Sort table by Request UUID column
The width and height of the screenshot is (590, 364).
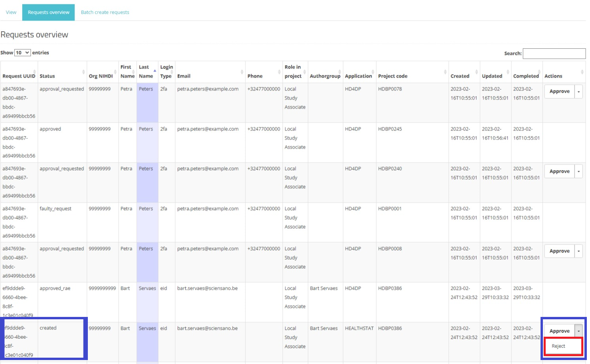click(19, 76)
